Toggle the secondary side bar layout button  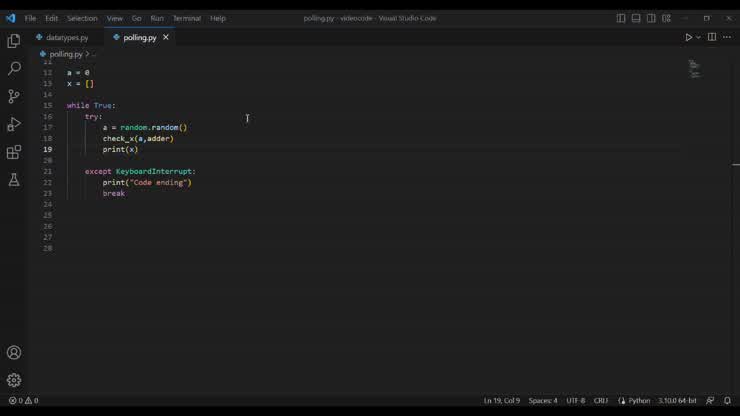pos(651,18)
